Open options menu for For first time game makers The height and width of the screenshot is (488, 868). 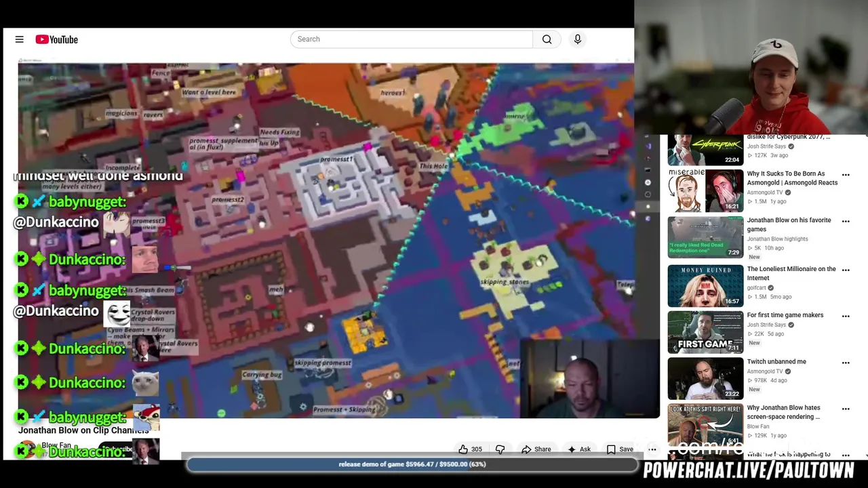pyautogui.click(x=846, y=316)
